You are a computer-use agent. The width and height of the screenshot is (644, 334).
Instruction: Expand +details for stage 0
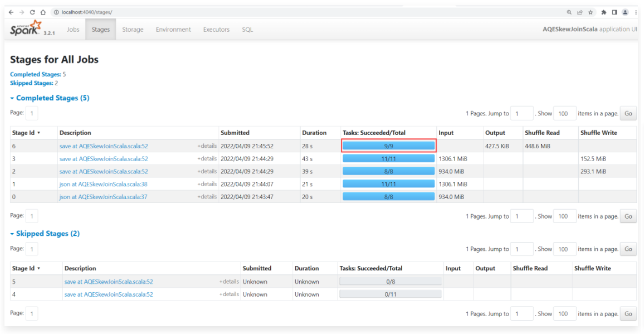[x=207, y=197]
